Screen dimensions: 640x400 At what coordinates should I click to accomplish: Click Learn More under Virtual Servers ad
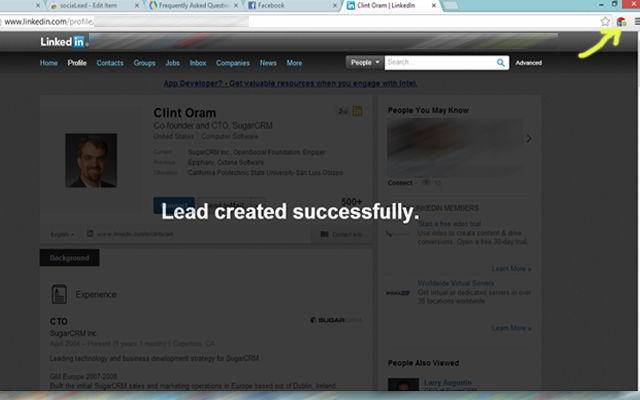click(x=511, y=328)
